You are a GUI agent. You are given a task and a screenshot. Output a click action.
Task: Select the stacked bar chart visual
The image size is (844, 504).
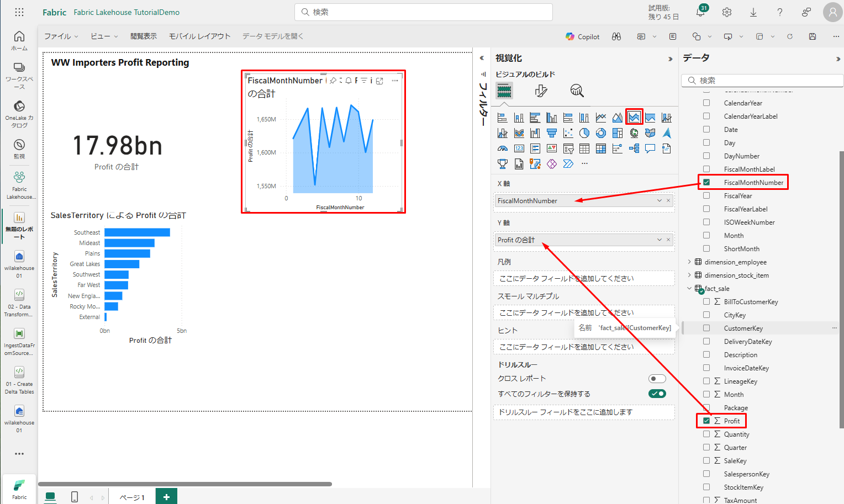502,118
